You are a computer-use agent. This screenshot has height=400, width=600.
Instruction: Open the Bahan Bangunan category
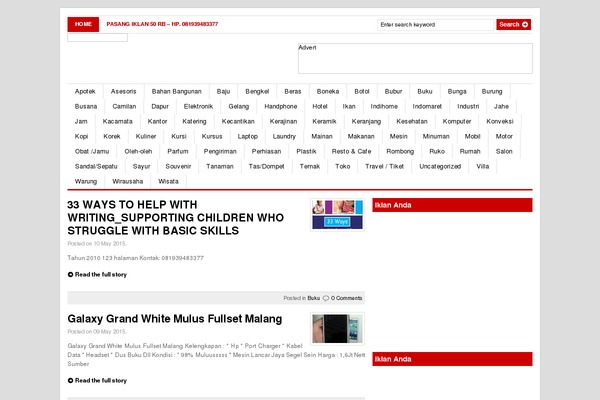click(x=176, y=91)
